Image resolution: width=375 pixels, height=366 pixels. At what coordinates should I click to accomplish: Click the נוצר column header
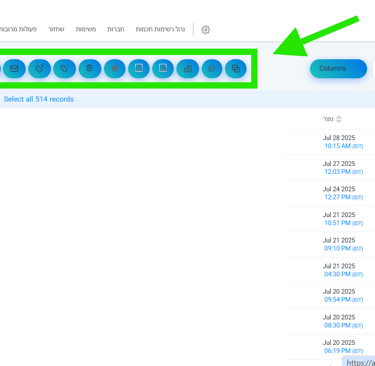[328, 119]
